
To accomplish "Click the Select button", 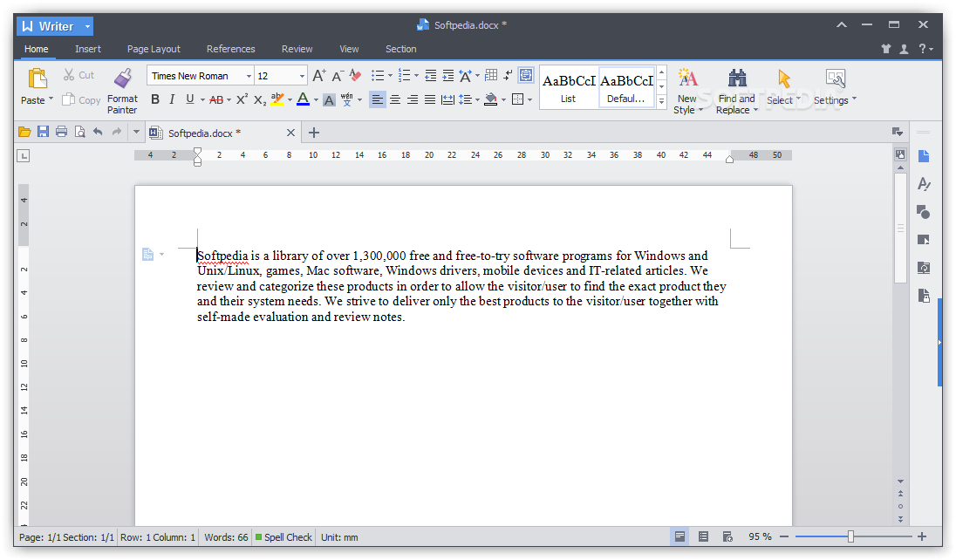I will tap(783, 87).
